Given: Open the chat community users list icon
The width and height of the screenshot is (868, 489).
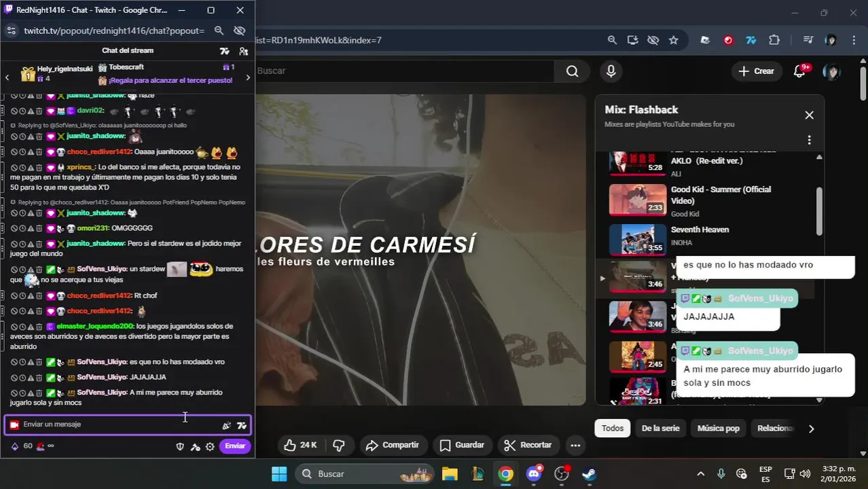Looking at the screenshot, I should (243, 51).
